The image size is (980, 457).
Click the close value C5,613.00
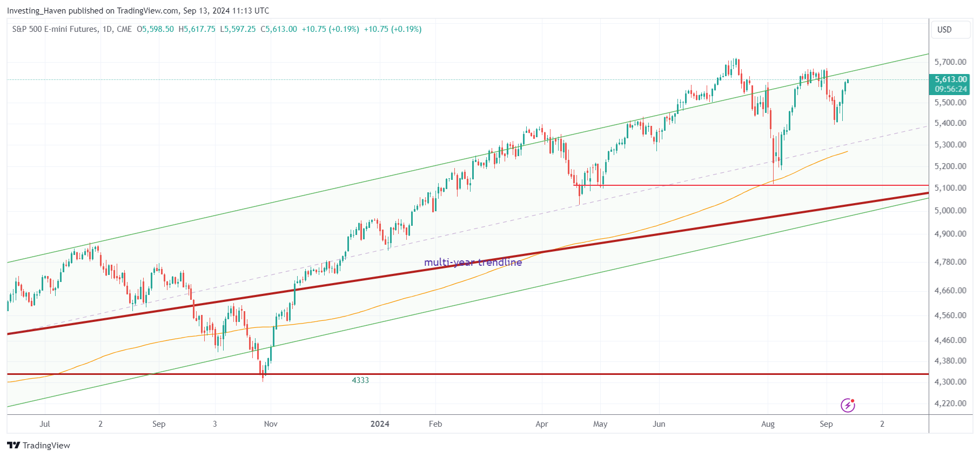(279, 29)
